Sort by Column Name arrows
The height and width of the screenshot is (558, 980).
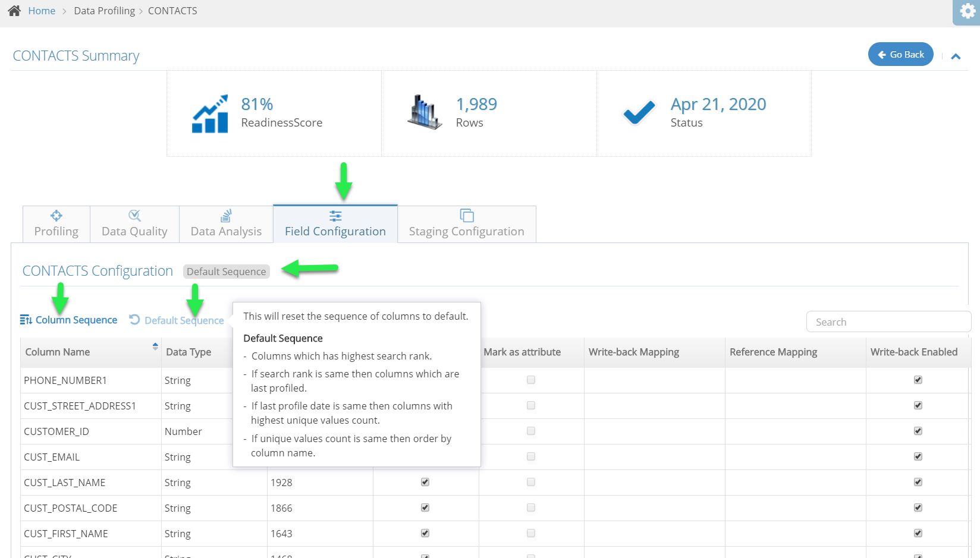[x=155, y=346]
